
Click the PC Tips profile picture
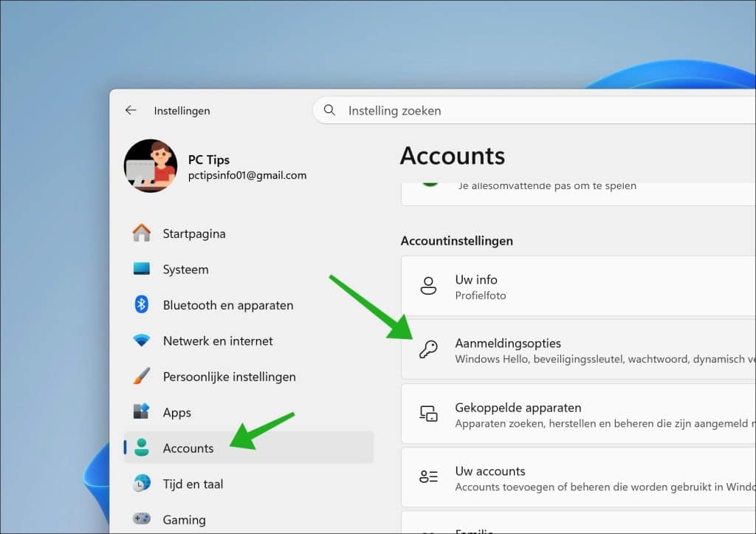pyautogui.click(x=151, y=166)
